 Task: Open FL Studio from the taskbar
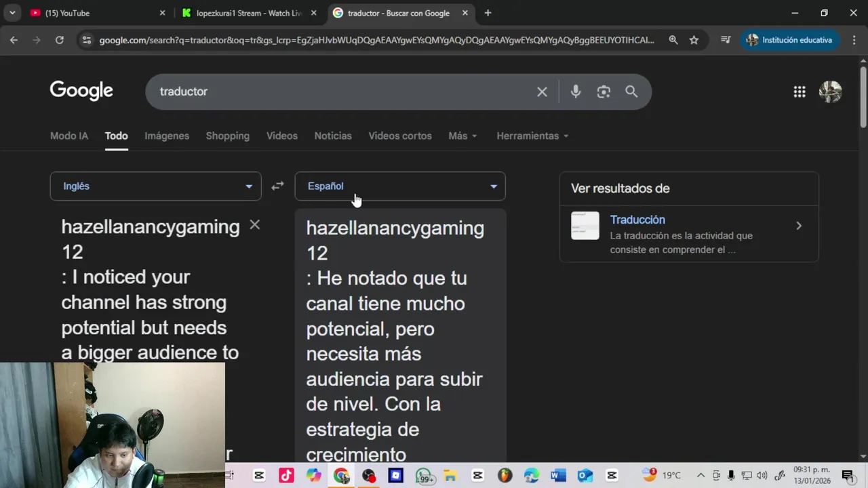click(x=505, y=476)
